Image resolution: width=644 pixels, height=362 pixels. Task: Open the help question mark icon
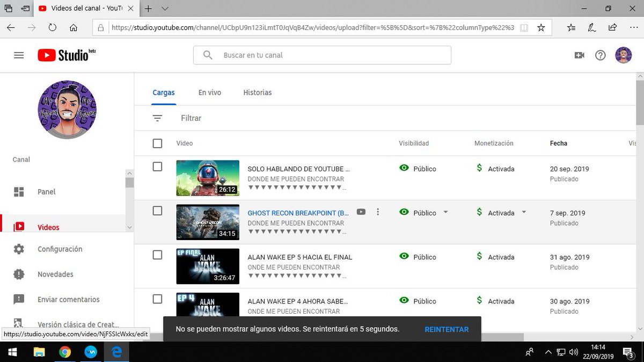click(x=601, y=55)
